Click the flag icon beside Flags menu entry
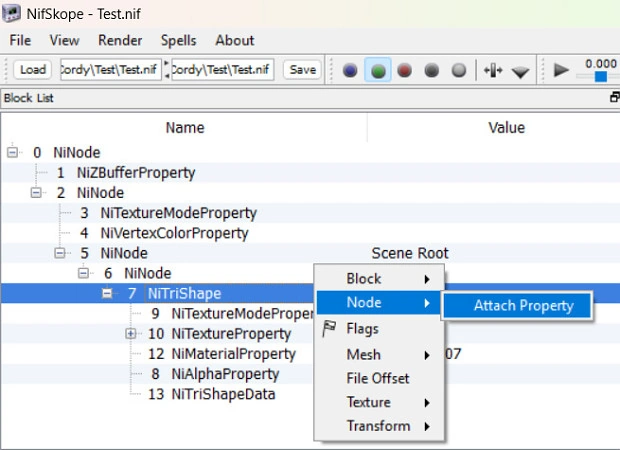This screenshot has height=450, width=620. (x=329, y=329)
